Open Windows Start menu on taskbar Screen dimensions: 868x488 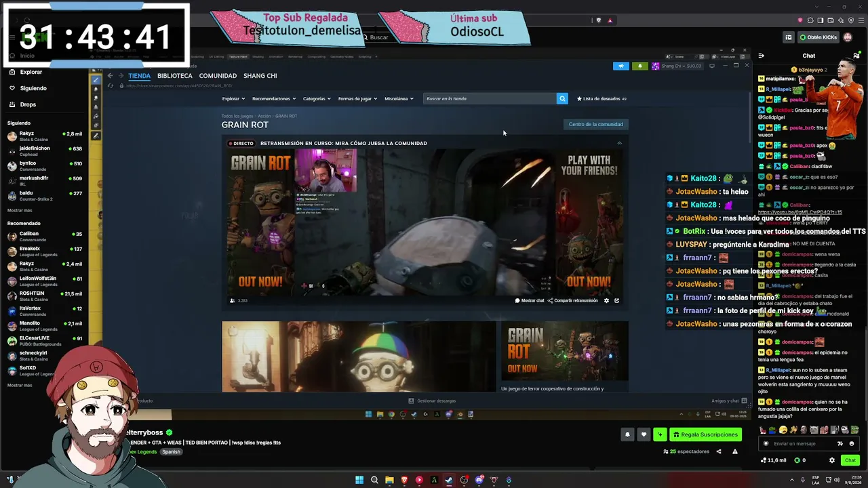pos(359,481)
